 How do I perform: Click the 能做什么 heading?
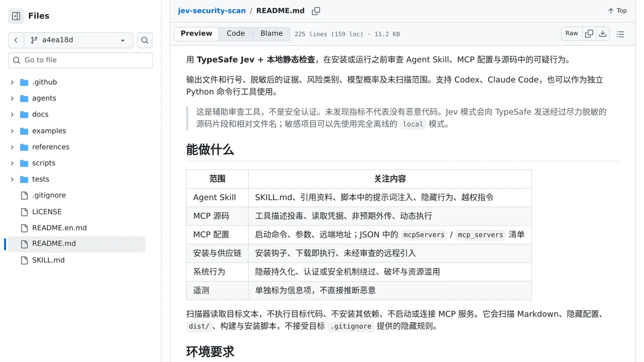(x=210, y=150)
